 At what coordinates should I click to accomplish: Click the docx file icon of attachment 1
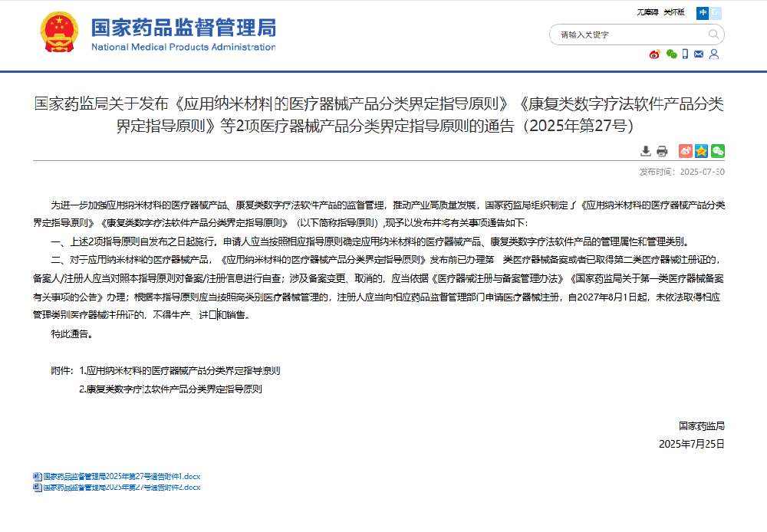click(x=37, y=476)
